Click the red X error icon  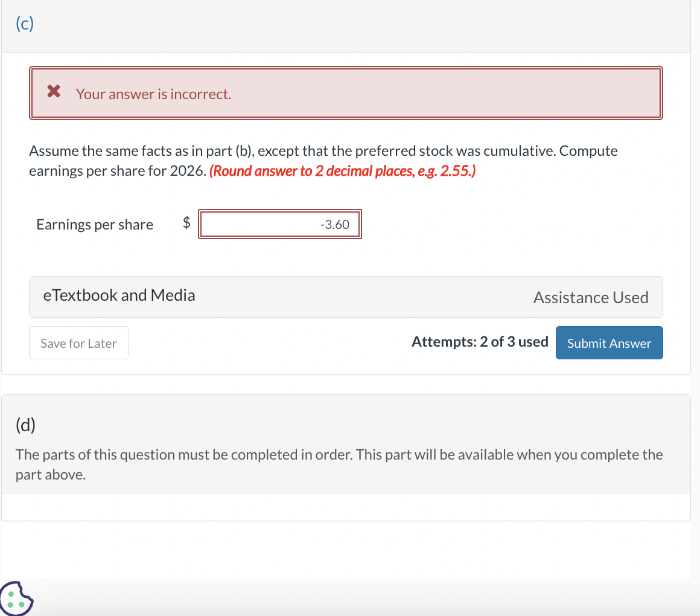[54, 91]
